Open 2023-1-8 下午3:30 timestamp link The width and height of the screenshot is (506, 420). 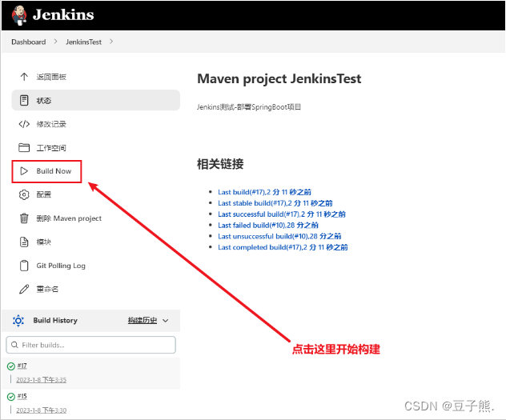pyautogui.click(x=42, y=410)
